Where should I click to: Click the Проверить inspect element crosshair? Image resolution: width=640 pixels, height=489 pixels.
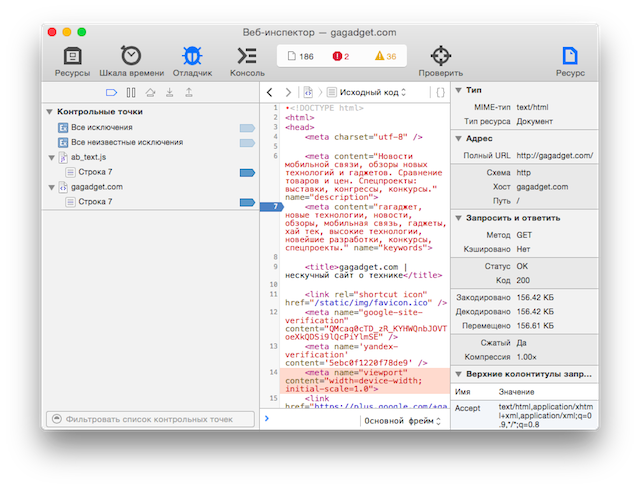click(441, 62)
